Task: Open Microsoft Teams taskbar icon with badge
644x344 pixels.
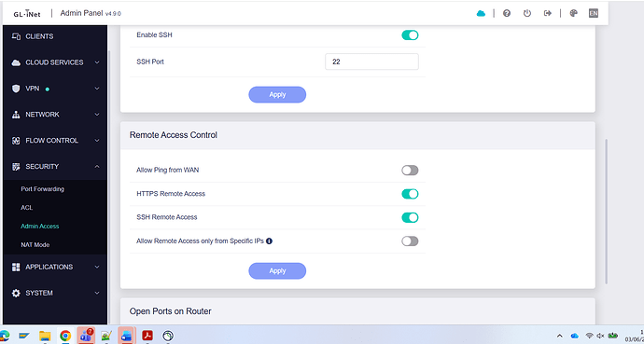Action: click(x=86, y=336)
